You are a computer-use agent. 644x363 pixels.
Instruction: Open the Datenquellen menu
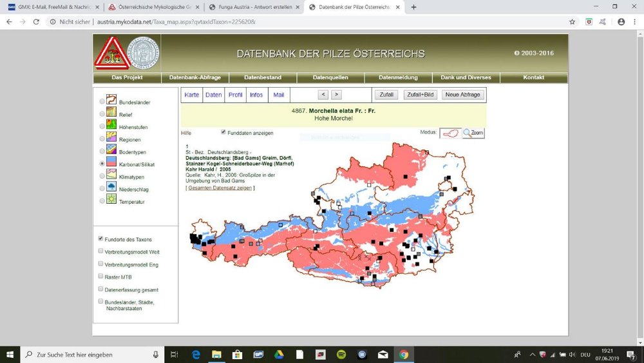tap(330, 77)
